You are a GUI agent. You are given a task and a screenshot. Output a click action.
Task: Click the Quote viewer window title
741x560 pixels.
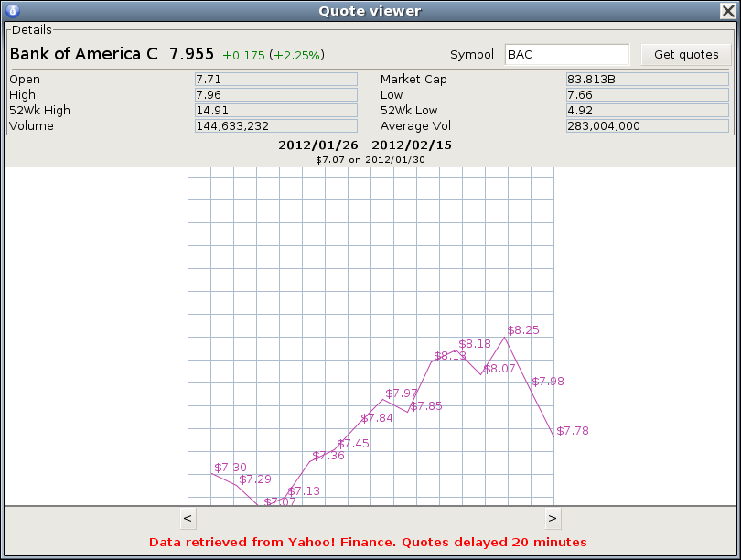pyautogui.click(x=370, y=11)
